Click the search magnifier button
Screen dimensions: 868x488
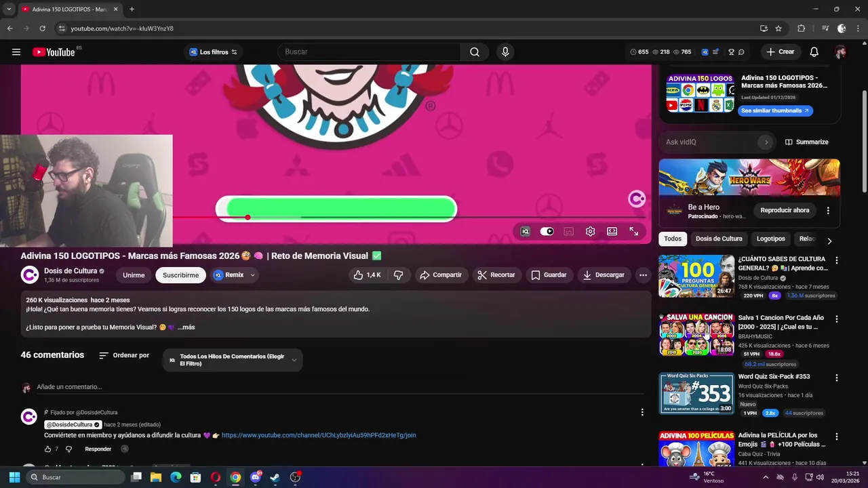click(x=475, y=52)
